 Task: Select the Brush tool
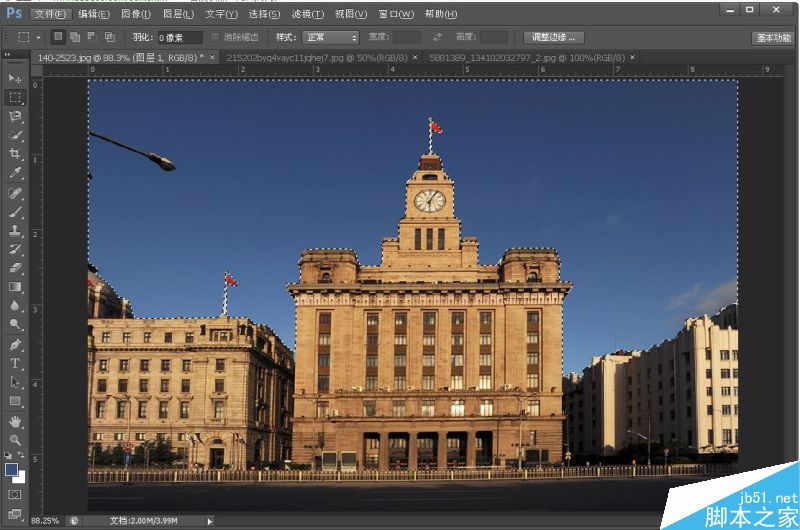(x=15, y=212)
